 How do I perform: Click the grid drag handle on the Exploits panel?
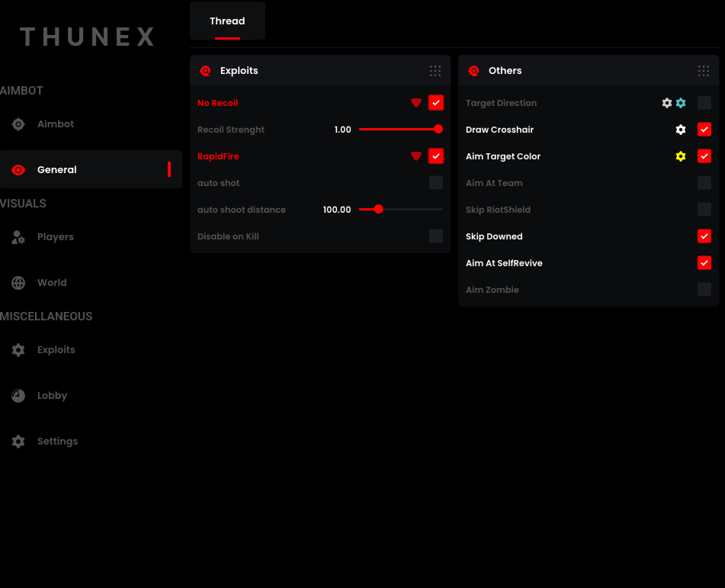tap(435, 70)
